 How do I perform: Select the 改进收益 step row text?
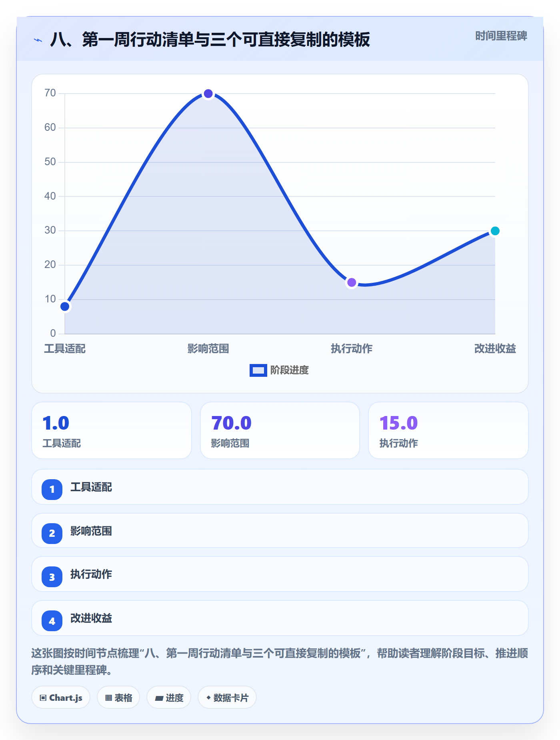pos(91,618)
